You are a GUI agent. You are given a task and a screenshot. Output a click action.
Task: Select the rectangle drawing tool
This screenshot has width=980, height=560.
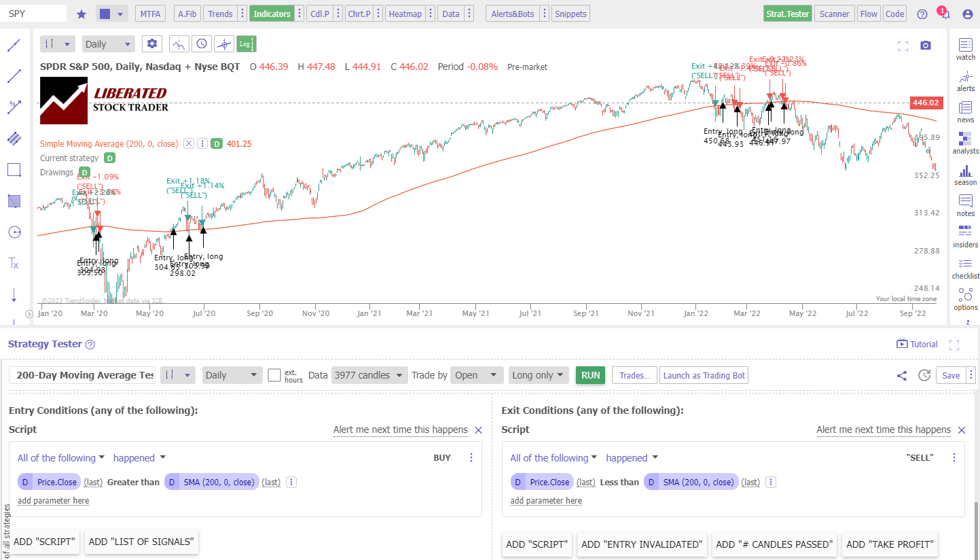coord(14,169)
